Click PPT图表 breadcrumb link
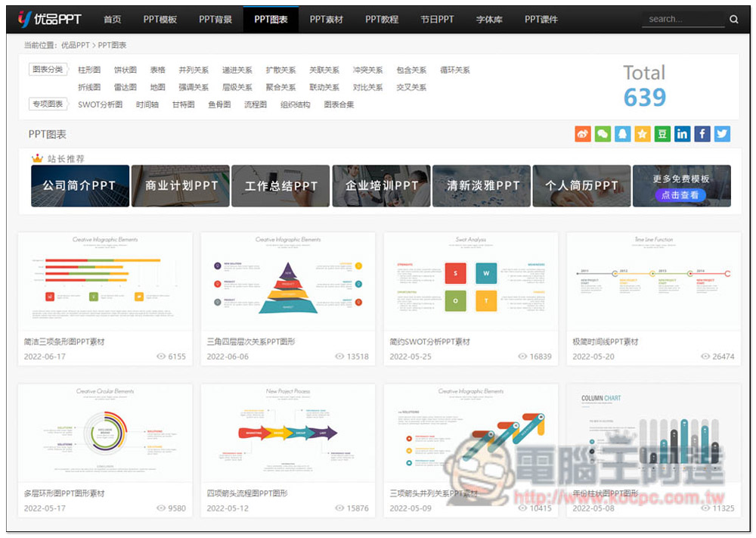This screenshot has height=538, width=756. point(112,45)
